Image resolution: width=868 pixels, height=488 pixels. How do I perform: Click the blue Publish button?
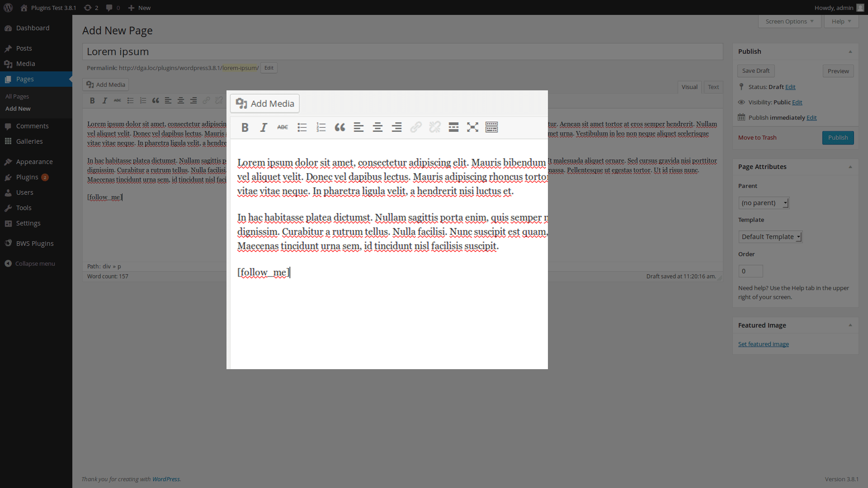[x=838, y=138]
